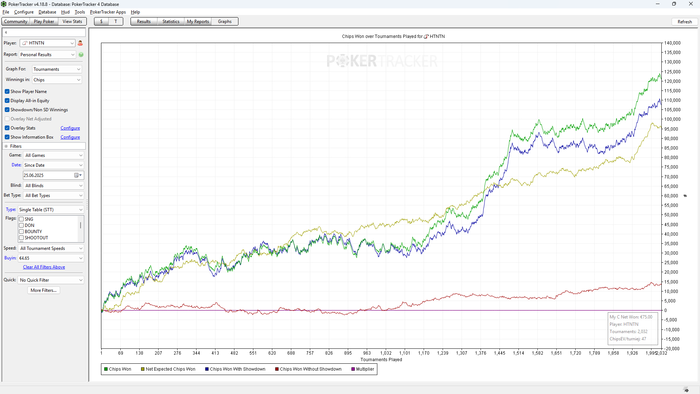Viewport: 700px width, 394px height.
Task: Click the status bar icon at bottom right
Action: pyautogui.click(x=686, y=390)
